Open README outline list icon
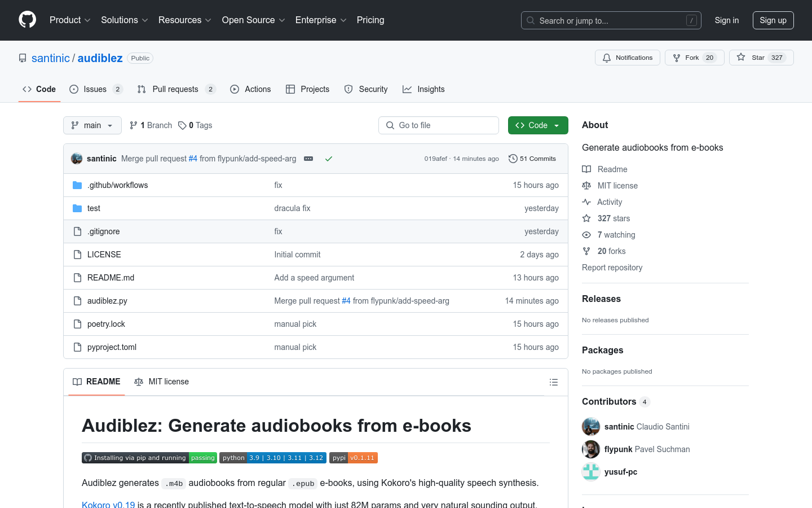The image size is (812, 508). tap(554, 382)
